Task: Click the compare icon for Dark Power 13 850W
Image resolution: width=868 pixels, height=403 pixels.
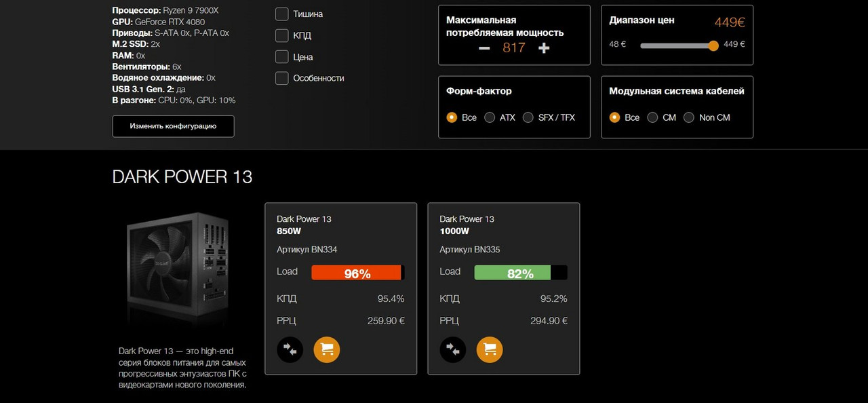Action: pos(290,349)
